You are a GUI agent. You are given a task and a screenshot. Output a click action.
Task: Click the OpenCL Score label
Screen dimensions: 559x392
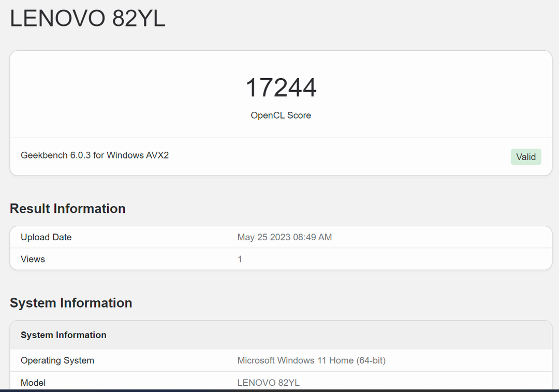coord(281,115)
